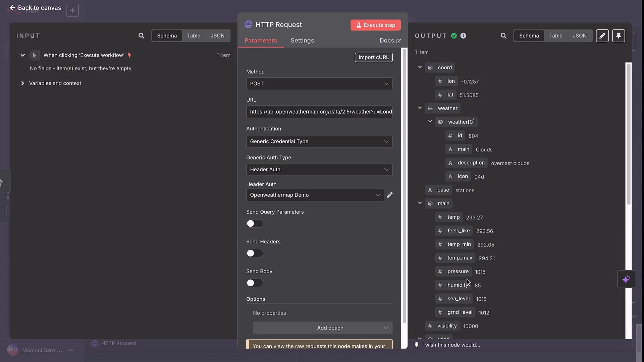Click the string type icon beside base

pyautogui.click(x=430, y=190)
